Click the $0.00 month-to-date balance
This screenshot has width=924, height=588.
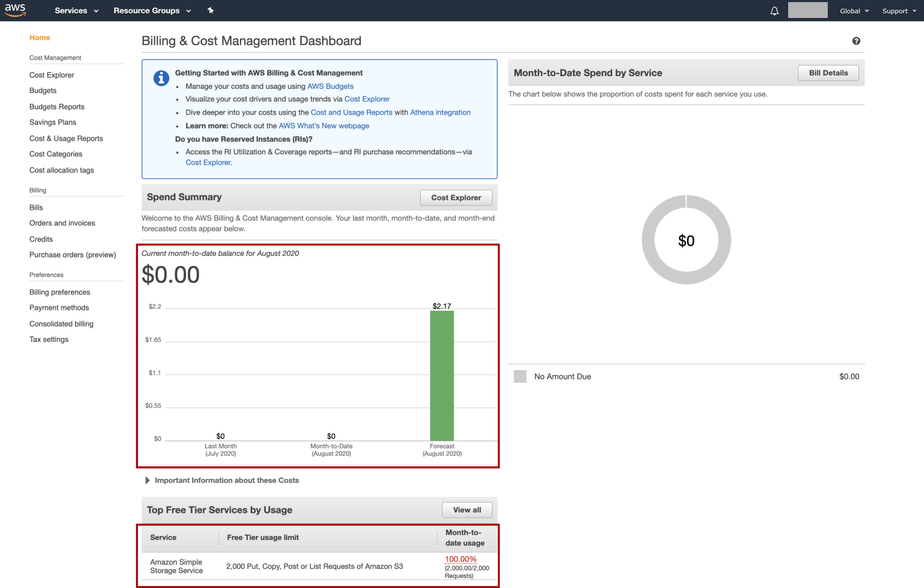point(171,275)
